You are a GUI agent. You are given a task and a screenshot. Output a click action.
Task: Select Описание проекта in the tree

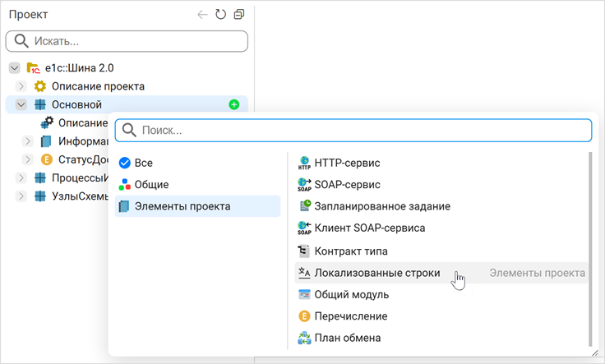click(99, 86)
